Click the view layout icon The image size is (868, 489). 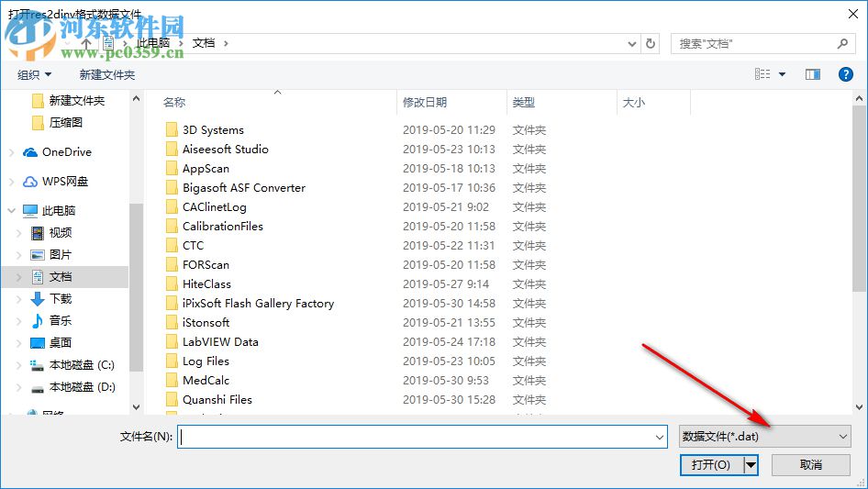(762, 74)
